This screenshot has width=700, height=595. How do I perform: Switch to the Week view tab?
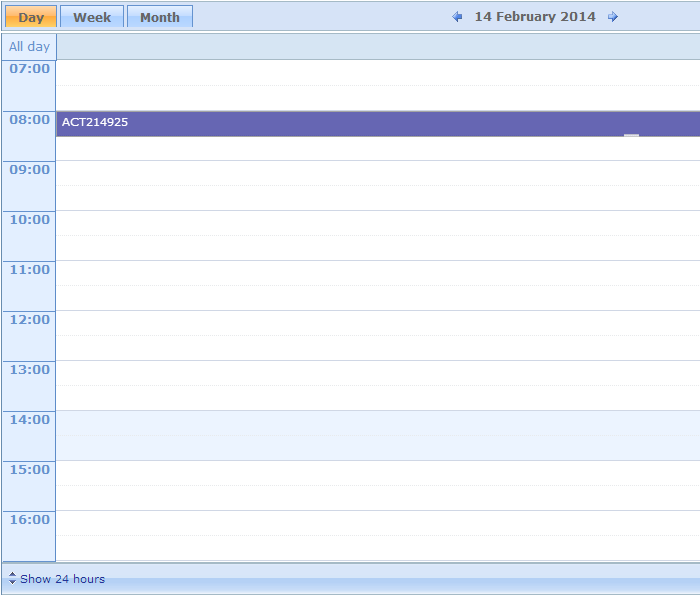coord(92,17)
